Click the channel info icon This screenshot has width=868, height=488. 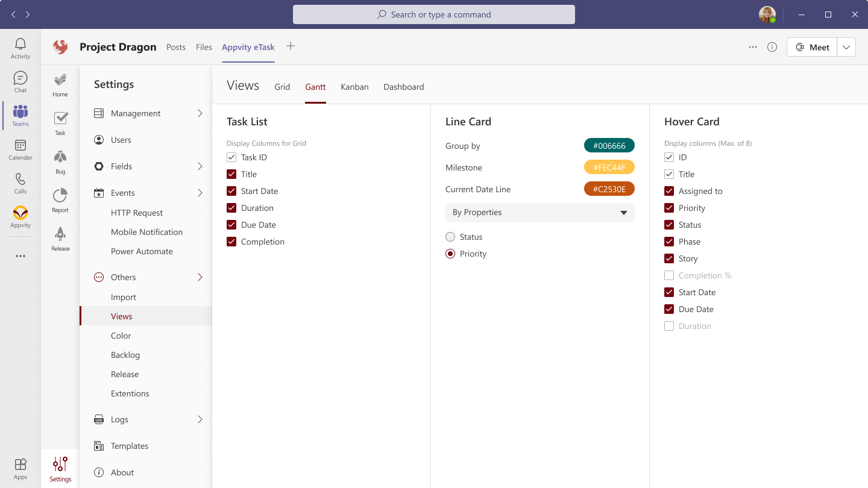(772, 47)
